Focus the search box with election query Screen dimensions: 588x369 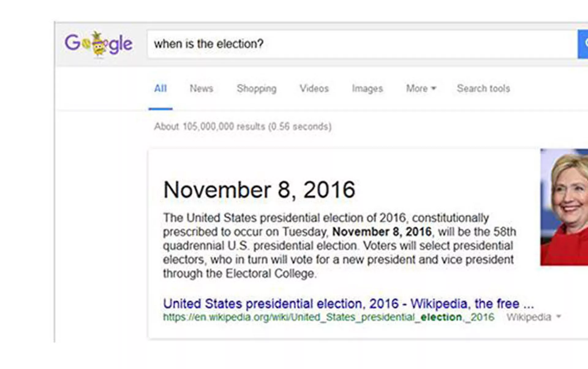(361, 44)
